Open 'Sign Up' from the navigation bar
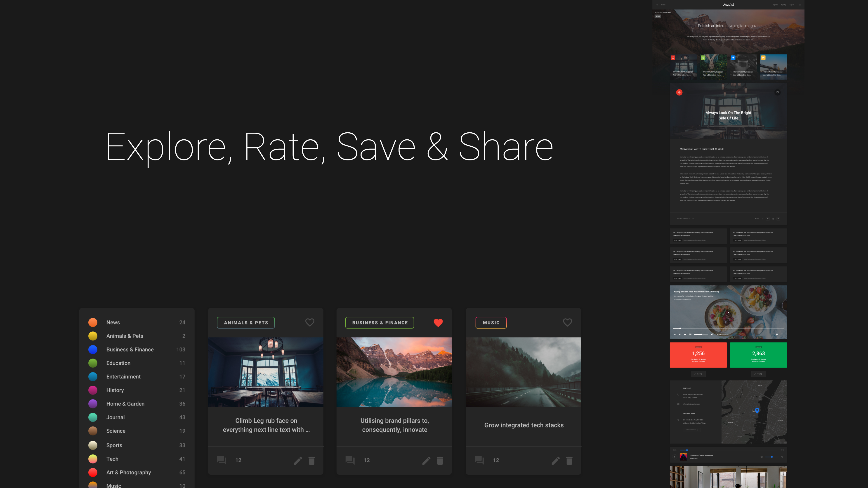 (784, 5)
